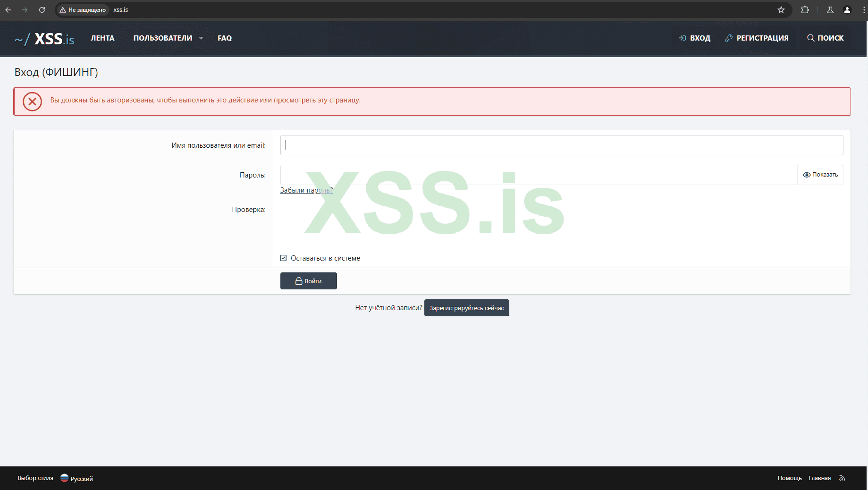Open the Chrome Labs flask icon
The height and width of the screenshot is (490, 868).
click(830, 10)
